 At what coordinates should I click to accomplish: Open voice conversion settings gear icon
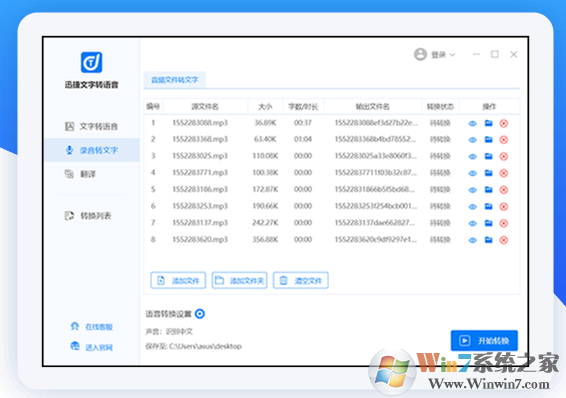(200, 314)
